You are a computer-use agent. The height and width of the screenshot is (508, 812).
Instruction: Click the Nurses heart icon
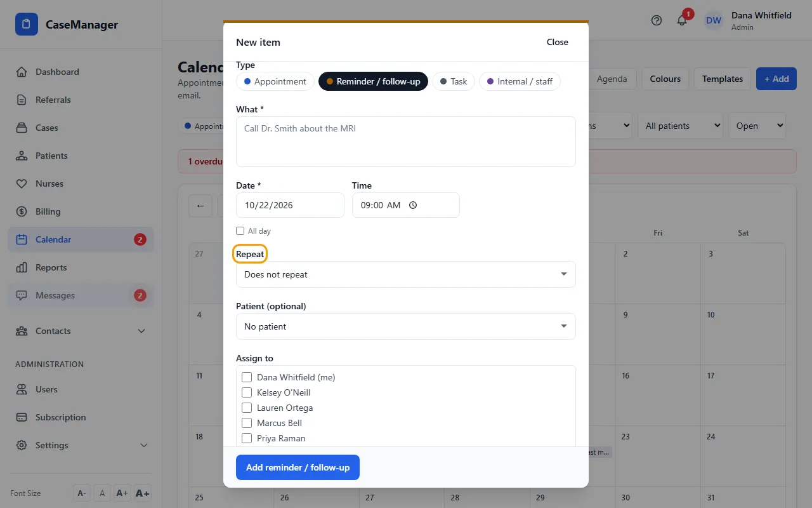(22, 184)
